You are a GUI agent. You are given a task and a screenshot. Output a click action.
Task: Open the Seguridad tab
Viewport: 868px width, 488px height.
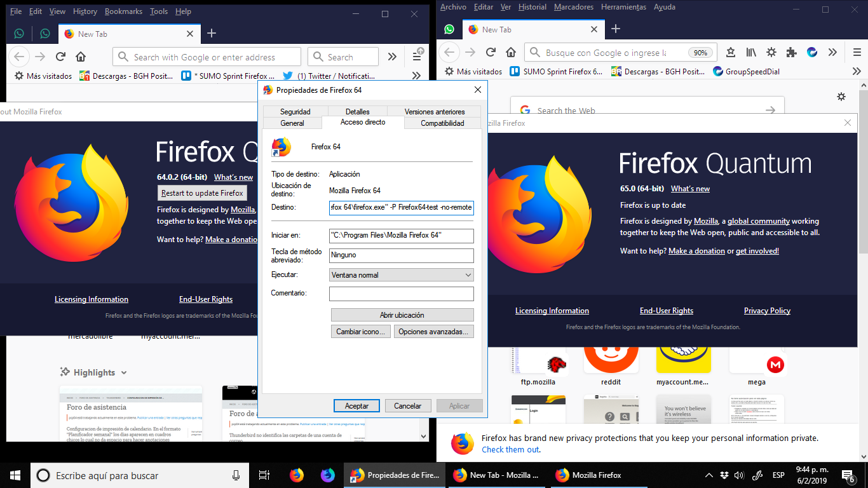tap(295, 112)
